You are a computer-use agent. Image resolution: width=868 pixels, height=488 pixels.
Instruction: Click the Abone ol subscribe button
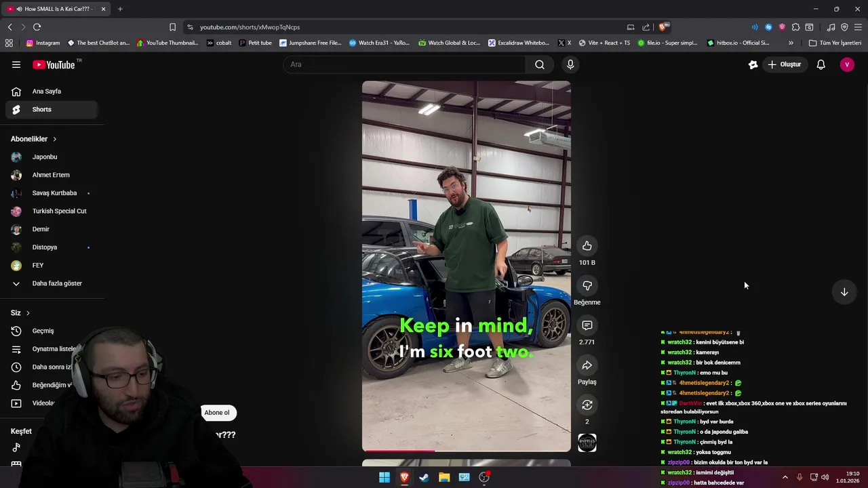click(x=217, y=413)
